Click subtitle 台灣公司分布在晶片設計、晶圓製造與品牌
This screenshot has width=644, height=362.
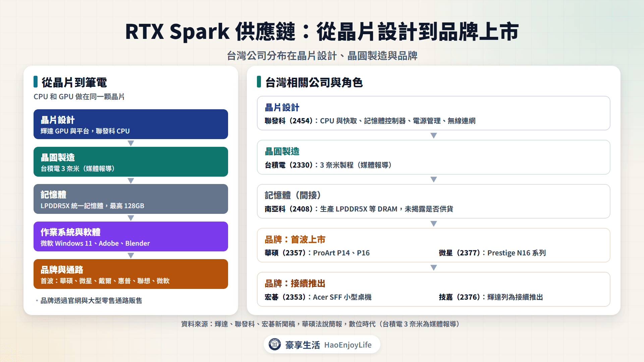pos(322,56)
